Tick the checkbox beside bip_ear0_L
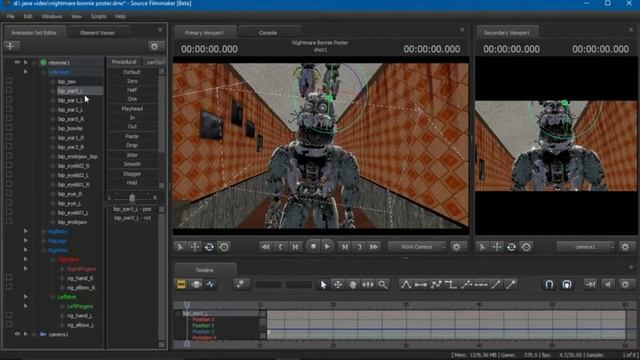The width and height of the screenshot is (640, 360). (9, 91)
